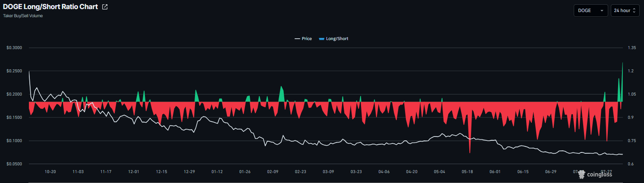
Task: Click the 0.75 ratio axis label
Action: (632, 140)
